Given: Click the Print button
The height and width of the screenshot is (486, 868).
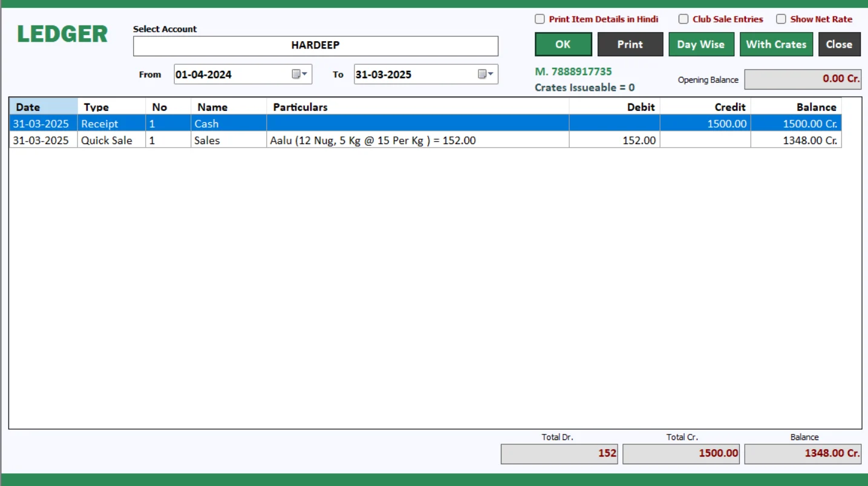Looking at the screenshot, I should coord(630,44).
